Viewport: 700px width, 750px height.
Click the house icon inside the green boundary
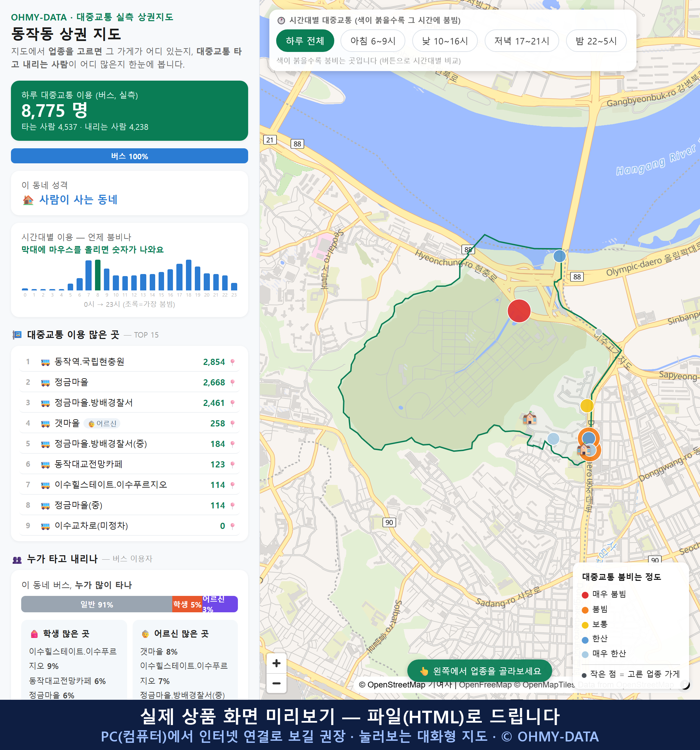click(529, 418)
